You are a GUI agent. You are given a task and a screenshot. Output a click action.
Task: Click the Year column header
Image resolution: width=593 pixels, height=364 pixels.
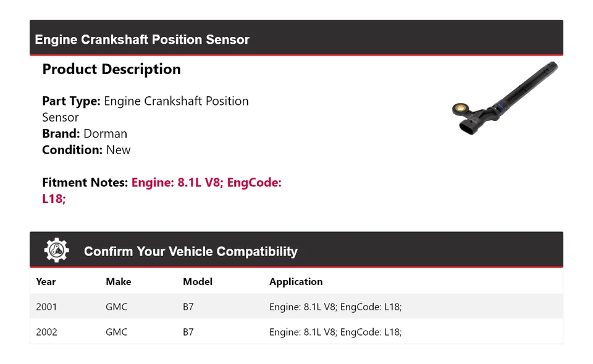pos(46,281)
